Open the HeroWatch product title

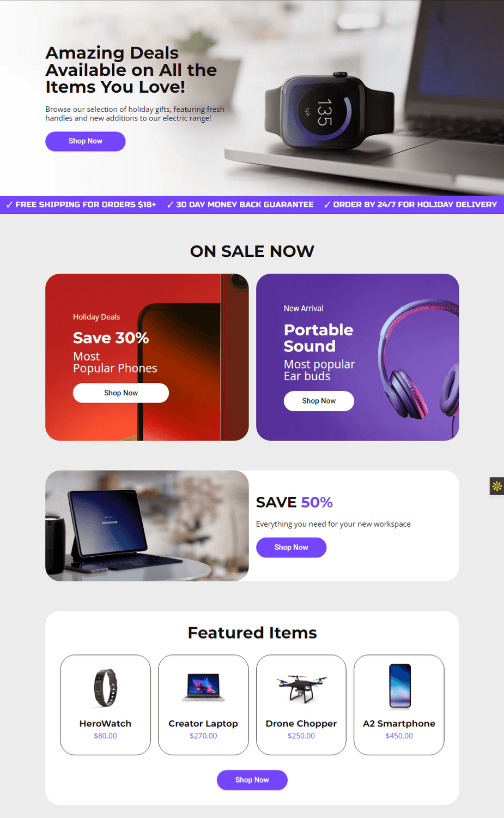(105, 724)
